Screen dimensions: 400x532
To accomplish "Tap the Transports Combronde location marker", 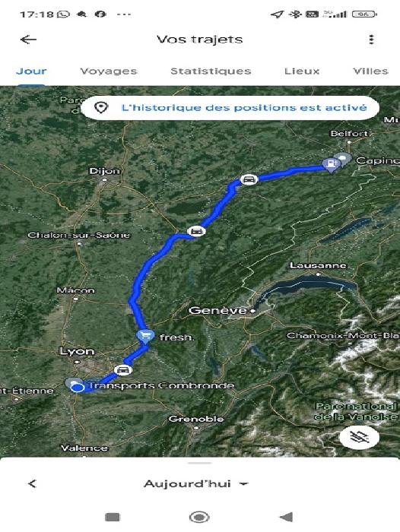I will pyautogui.click(x=78, y=387).
